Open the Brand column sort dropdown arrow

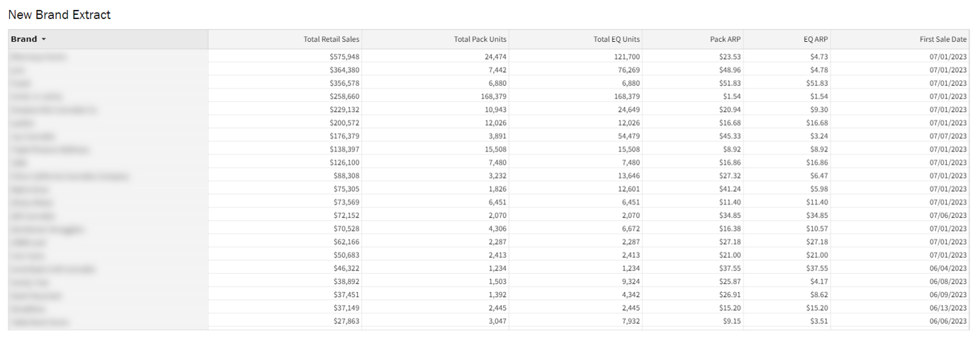click(x=44, y=40)
